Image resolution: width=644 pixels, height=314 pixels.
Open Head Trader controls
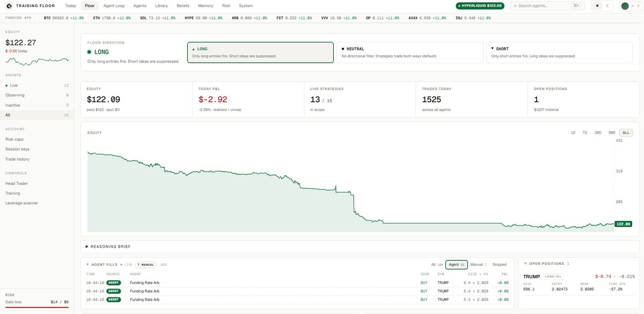[x=17, y=183]
